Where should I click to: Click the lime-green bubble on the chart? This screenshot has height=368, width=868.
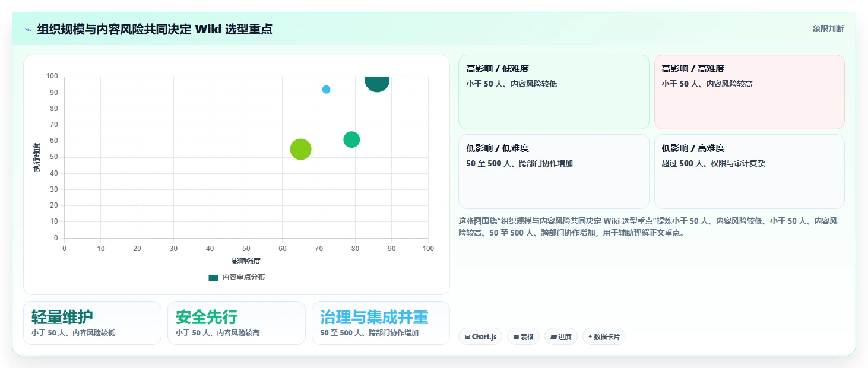[300, 149]
